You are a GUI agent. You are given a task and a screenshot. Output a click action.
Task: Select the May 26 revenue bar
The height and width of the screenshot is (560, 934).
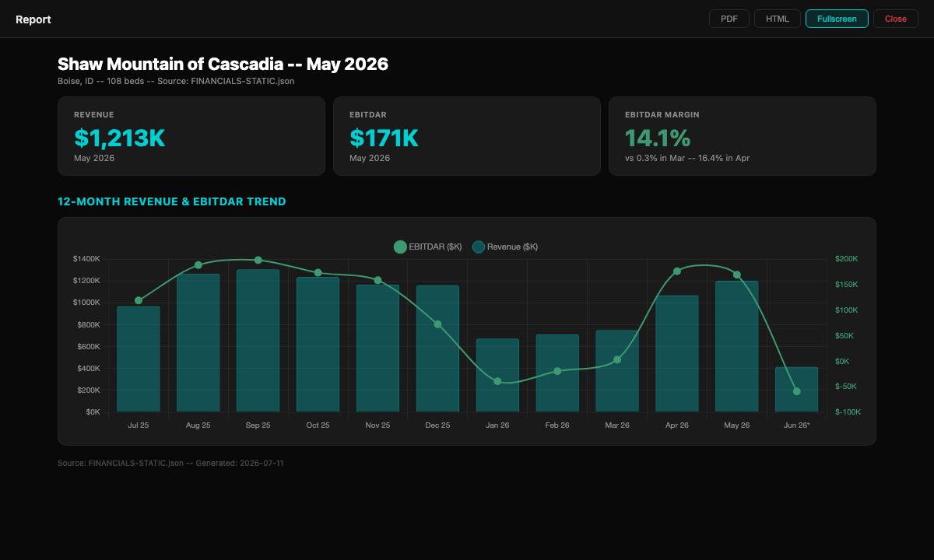coord(737,346)
